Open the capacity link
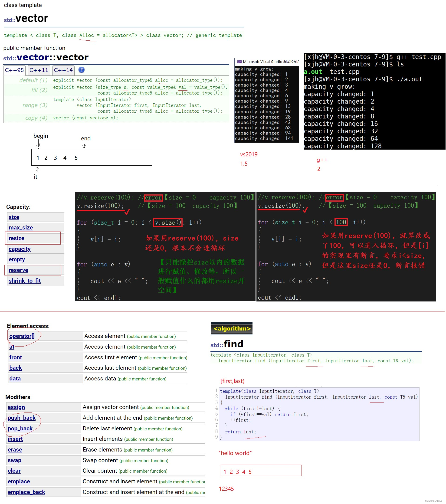This screenshot has width=446, height=504. click(x=20, y=249)
